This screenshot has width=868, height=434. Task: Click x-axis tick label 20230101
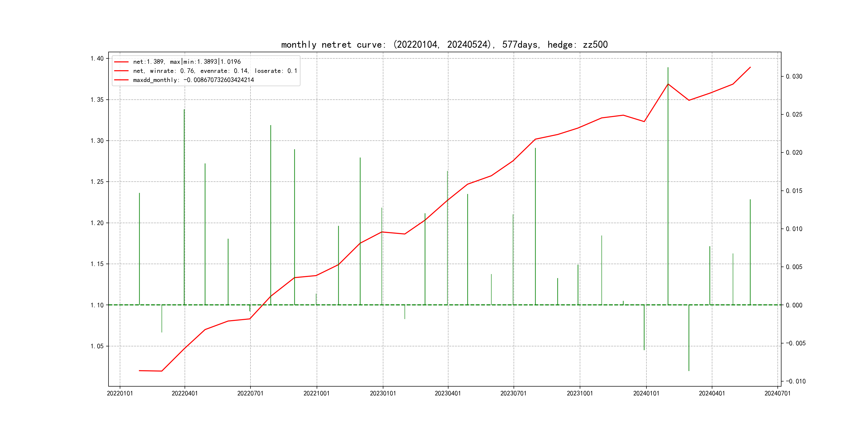click(383, 393)
